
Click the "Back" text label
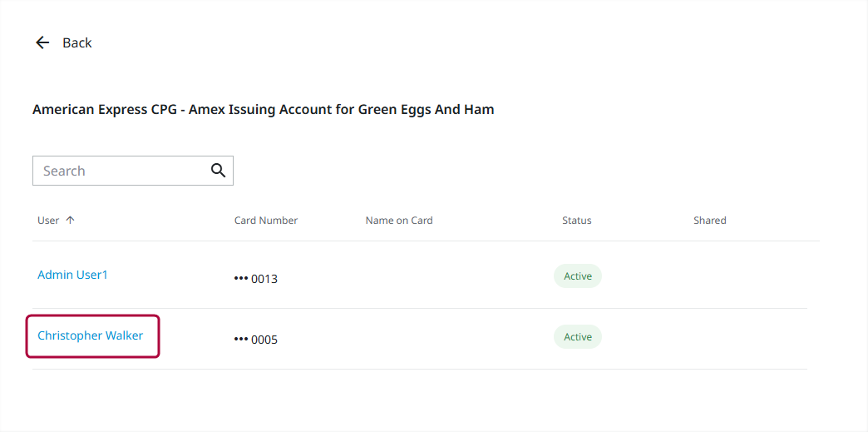(77, 42)
